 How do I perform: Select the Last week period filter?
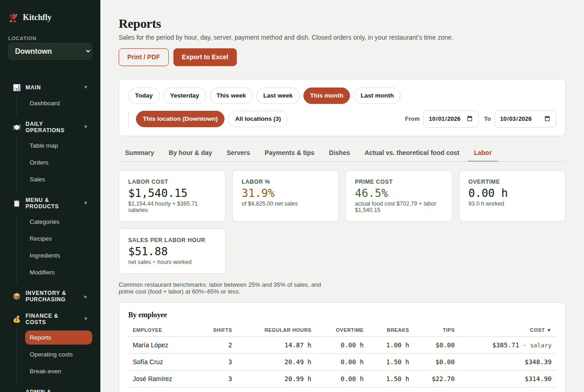(278, 96)
